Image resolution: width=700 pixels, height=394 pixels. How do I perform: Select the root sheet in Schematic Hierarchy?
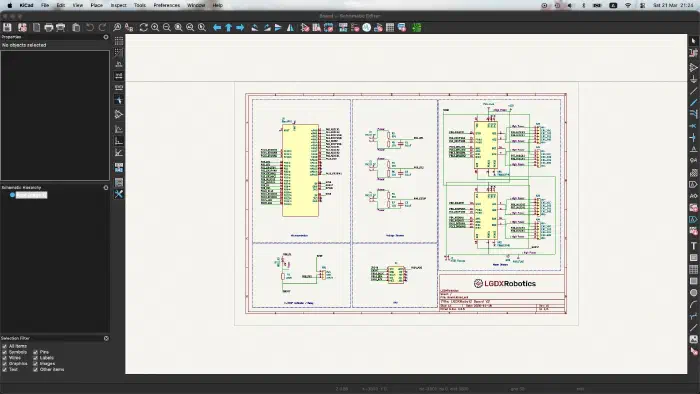pyautogui.click(x=31, y=195)
